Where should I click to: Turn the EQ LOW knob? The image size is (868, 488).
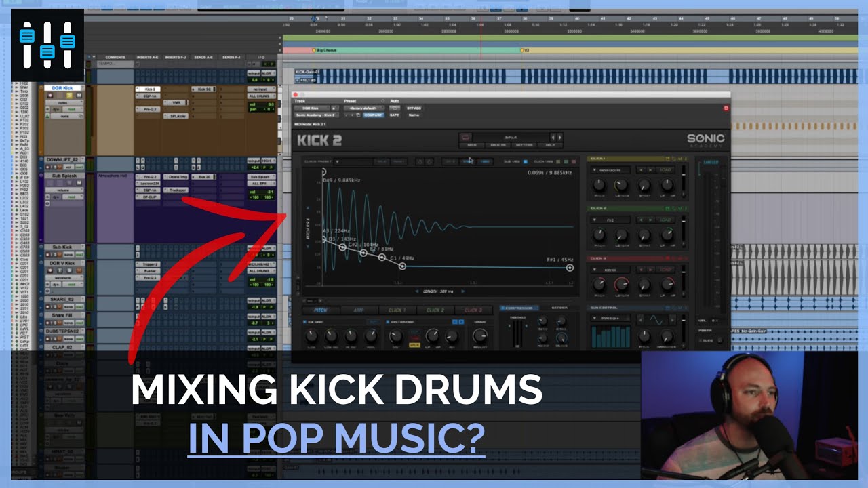click(x=311, y=335)
